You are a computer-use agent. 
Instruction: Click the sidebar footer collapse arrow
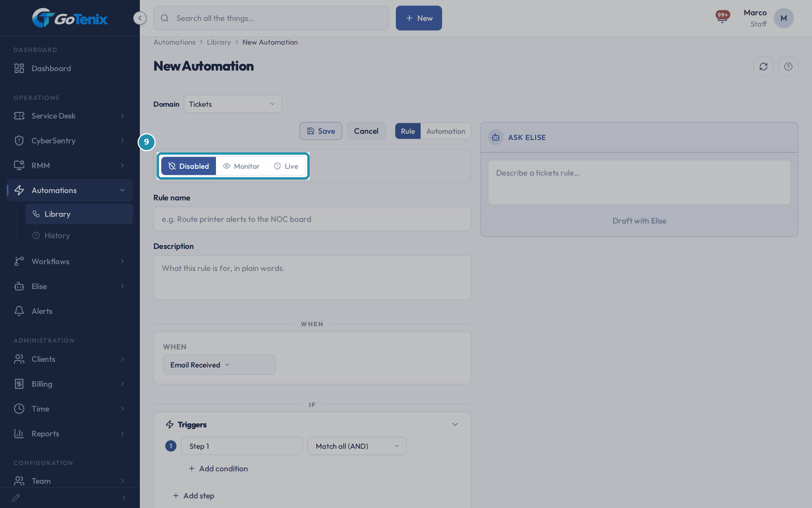coord(124,498)
